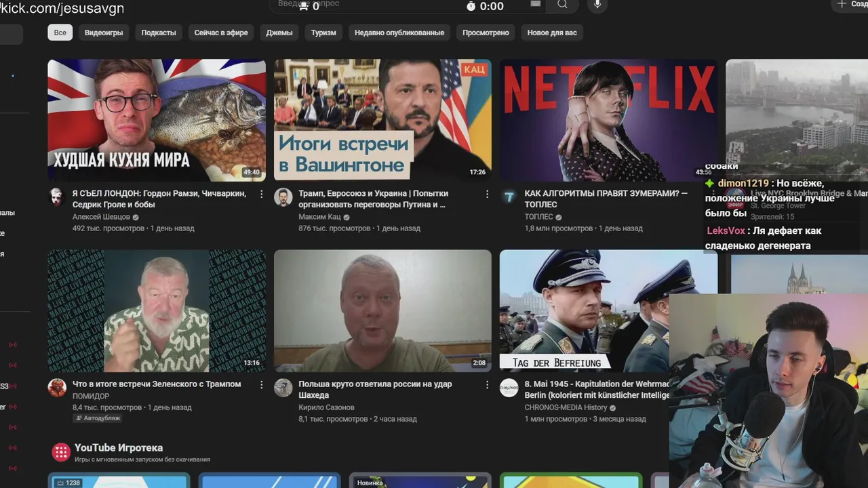Start voice search with microphone icon
The height and width of the screenshot is (488, 868).
point(597,5)
